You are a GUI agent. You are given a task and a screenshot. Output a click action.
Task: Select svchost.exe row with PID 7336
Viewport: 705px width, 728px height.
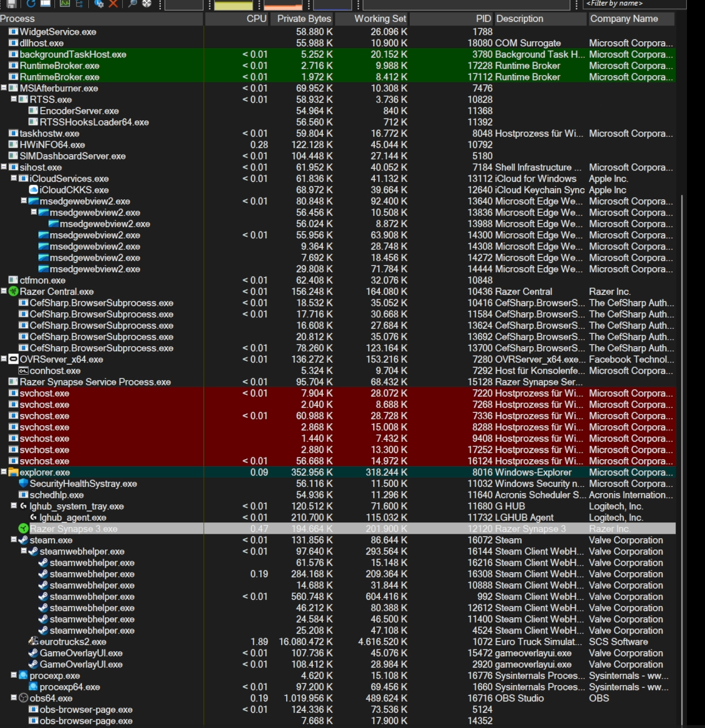(338, 416)
